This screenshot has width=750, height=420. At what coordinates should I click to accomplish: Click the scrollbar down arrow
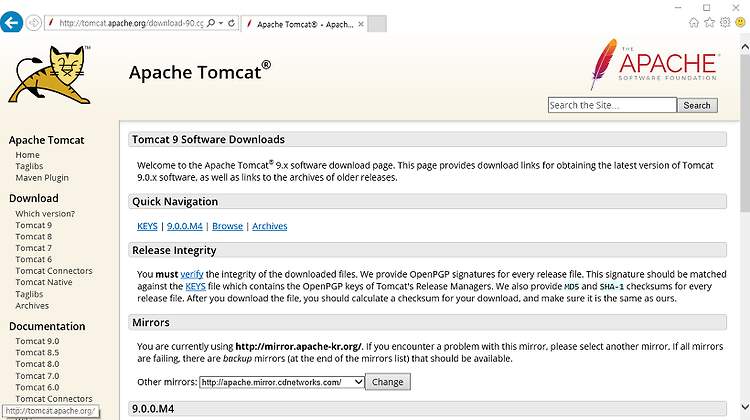point(745,407)
